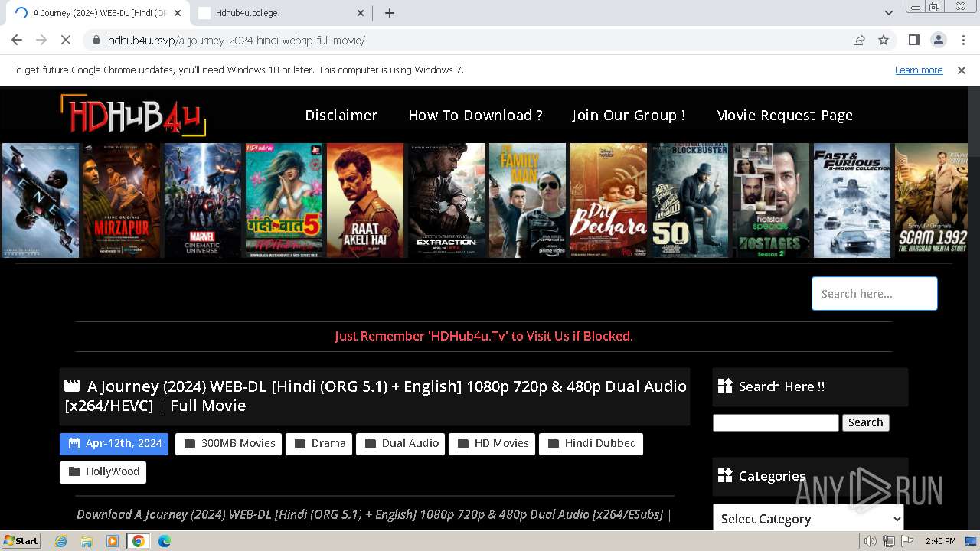Open the HollyWood category tag

(x=103, y=472)
